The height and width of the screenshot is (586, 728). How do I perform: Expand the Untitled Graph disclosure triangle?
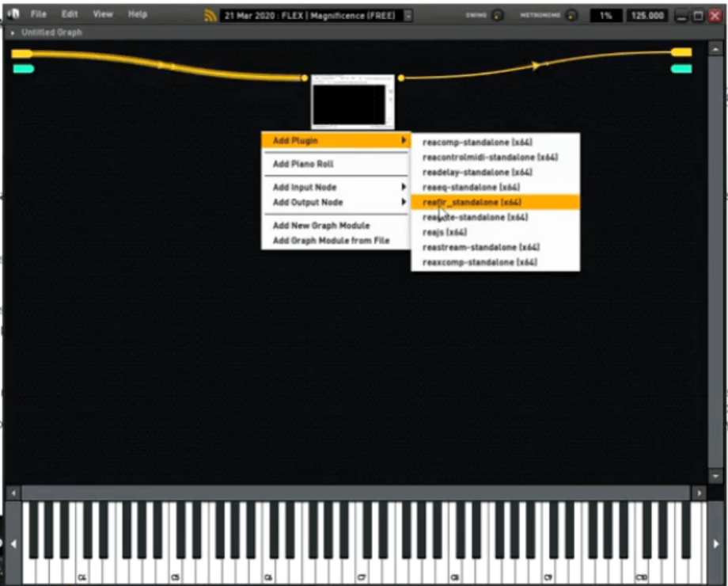pos(13,32)
